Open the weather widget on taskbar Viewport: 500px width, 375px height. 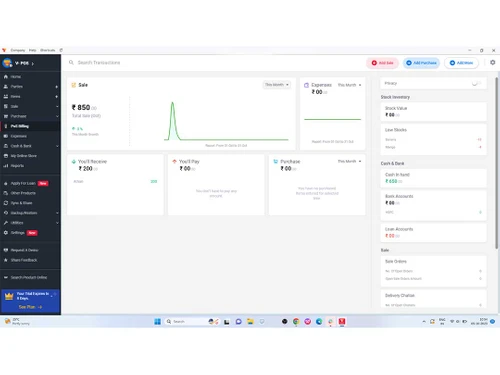[17, 321]
